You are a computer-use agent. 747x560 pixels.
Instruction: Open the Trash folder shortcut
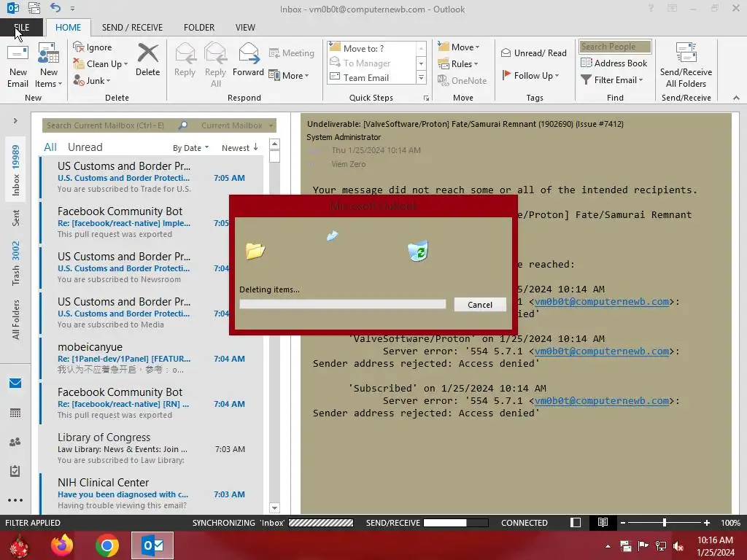pos(16,262)
